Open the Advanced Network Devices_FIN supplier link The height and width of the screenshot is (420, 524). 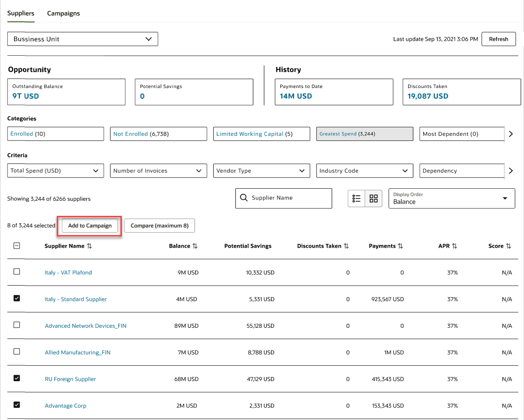pyautogui.click(x=86, y=326)
